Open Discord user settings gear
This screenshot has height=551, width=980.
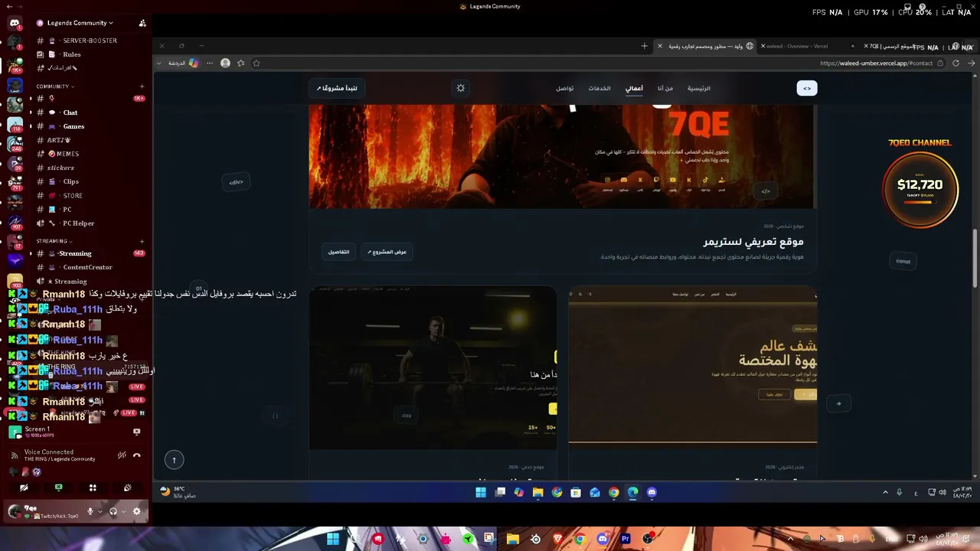pyautogui.click(x=137, y=511)
